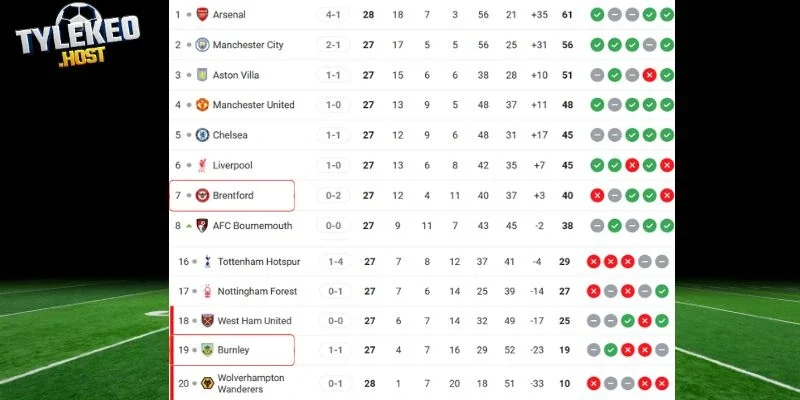Click the Tottenham Hotspur crest icon
Image resolution: width=800 pixels, height=400 pixels.
(x=206, y=262)
